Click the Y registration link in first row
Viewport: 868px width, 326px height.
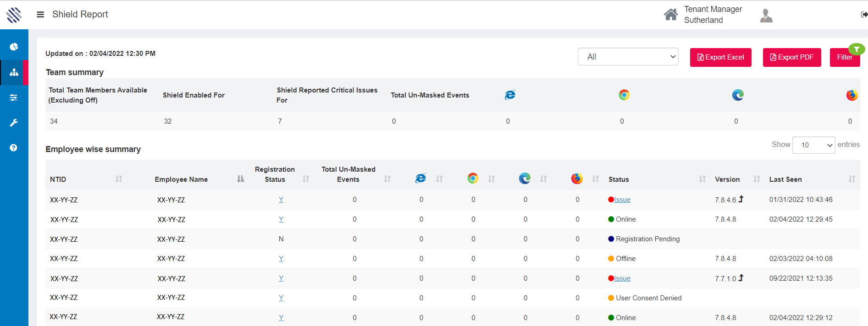point(281,200)
